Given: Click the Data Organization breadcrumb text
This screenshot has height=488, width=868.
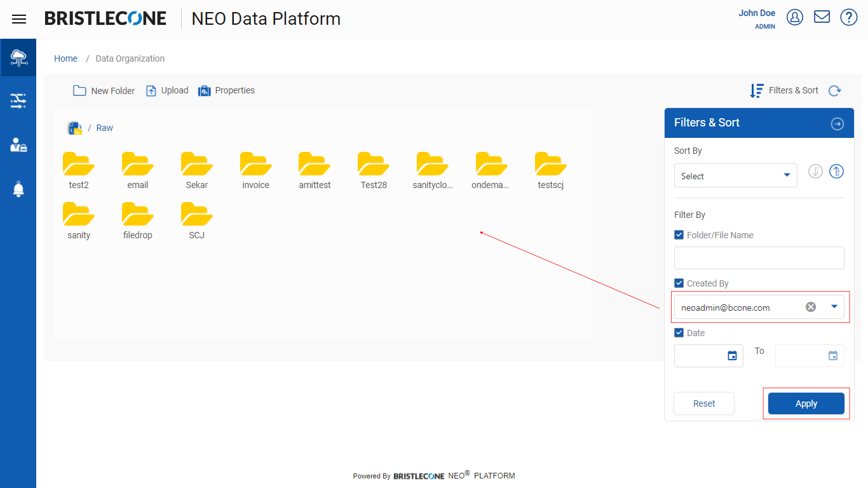Looking at the screenshot, I should click(130, 58).
